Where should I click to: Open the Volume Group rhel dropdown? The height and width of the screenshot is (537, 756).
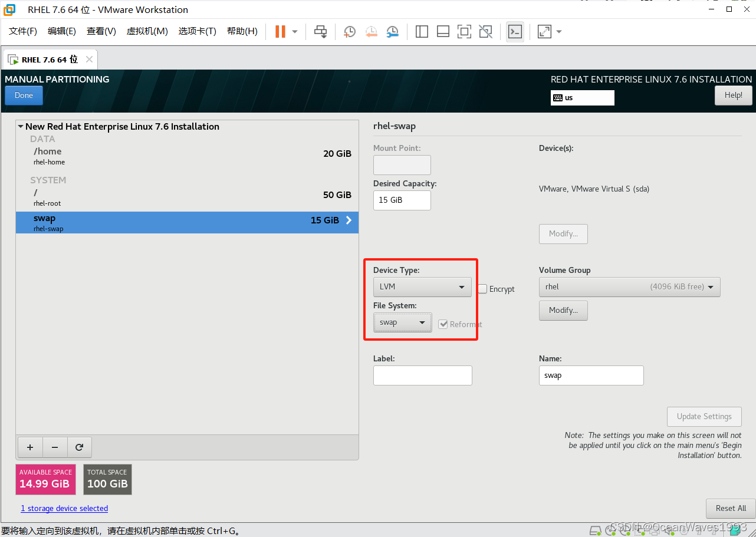tap(630, 287)
